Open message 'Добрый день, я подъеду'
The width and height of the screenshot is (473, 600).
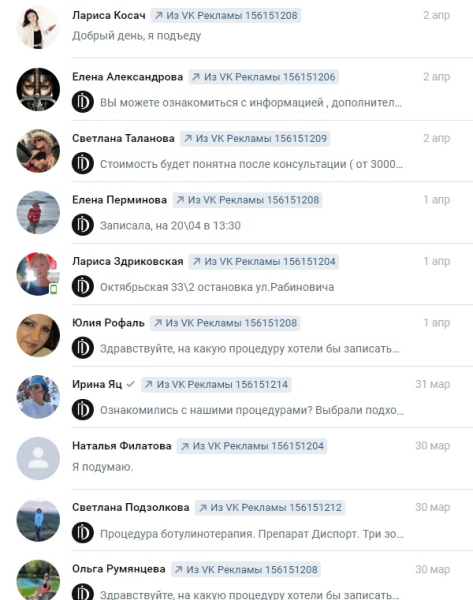point(137,36)
